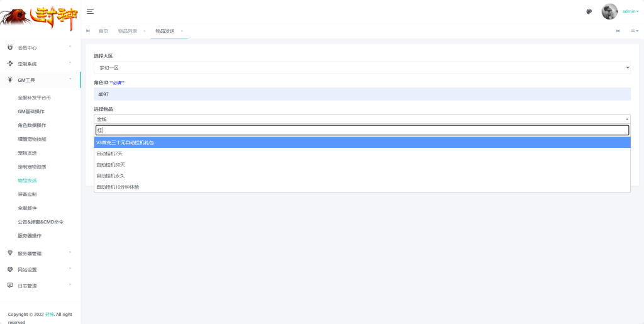The image size is (644, 324).
Task: Click the 服务器管理 diamond icon
Action: 10,253
